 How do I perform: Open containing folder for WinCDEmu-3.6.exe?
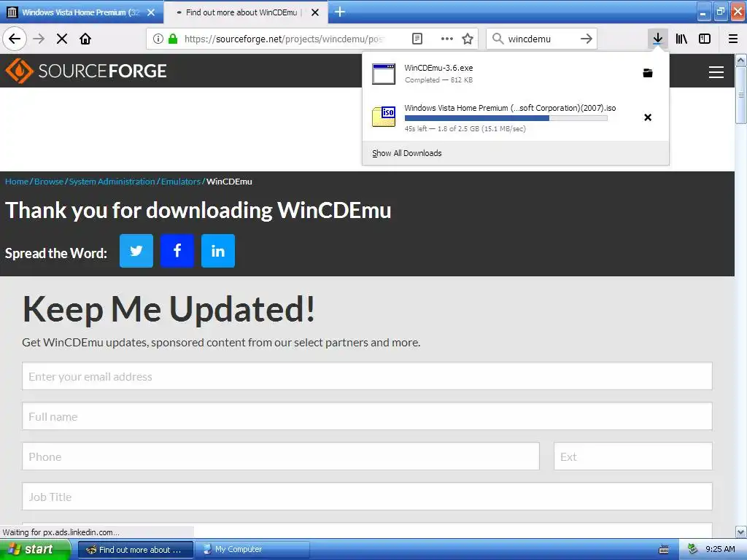point(648,73)
